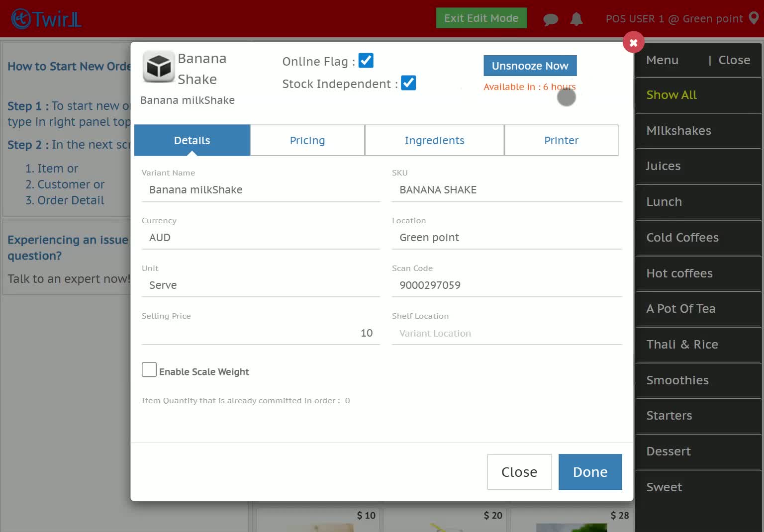
Task: Select Lunch category
Action: pos(698,202)
